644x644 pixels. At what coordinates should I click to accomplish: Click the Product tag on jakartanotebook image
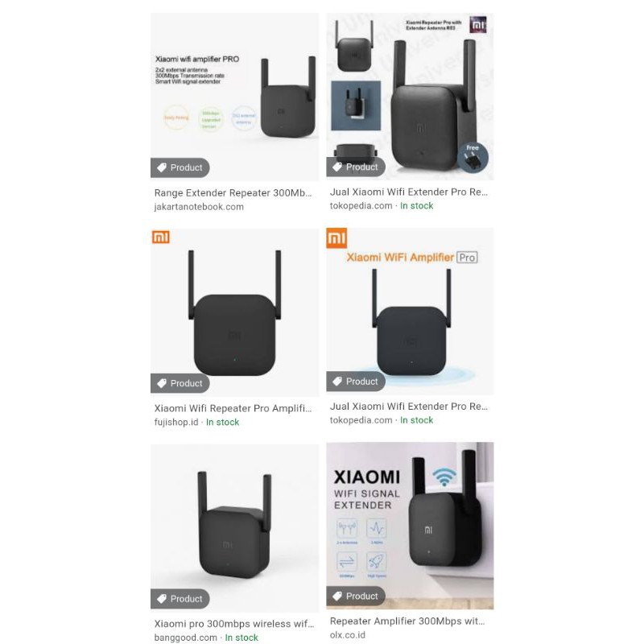tap(180, 167)
